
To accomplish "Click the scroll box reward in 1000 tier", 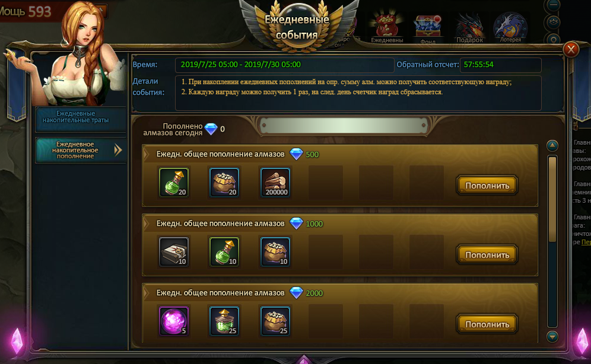I will point(174,252).
